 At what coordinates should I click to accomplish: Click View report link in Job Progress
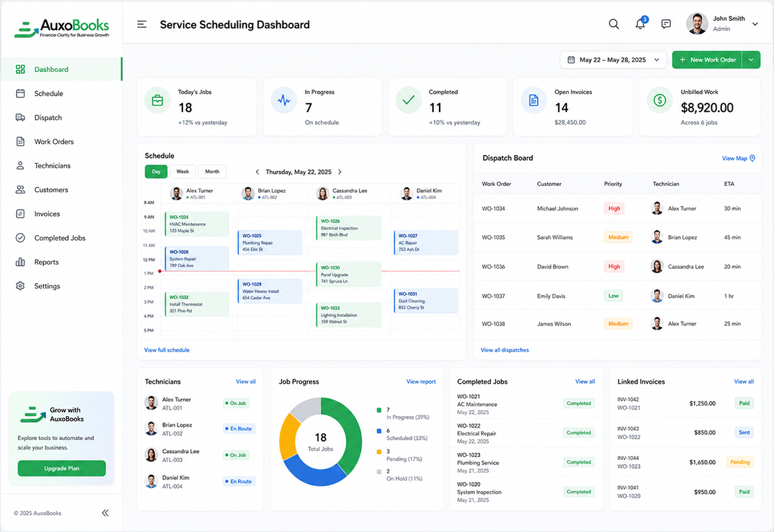pos(421,382)
